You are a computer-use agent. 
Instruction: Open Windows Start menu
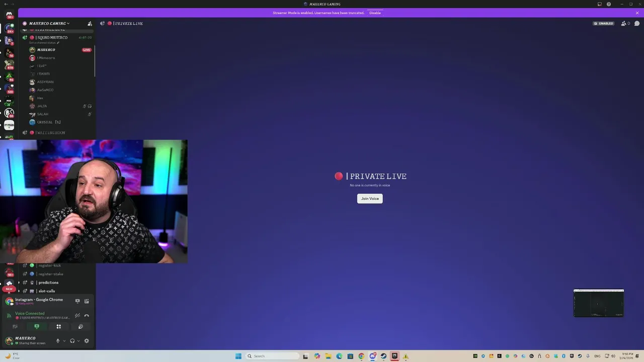coord(238,356)
